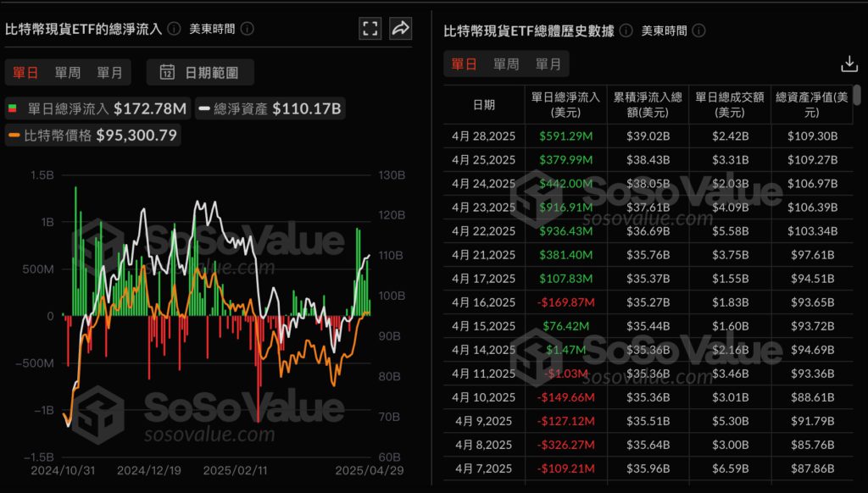Click info icon beside 比特幣現貨ETF總體歷史數據 title
The height and width of the screenshot is (493, 868).
pos(626,30)
